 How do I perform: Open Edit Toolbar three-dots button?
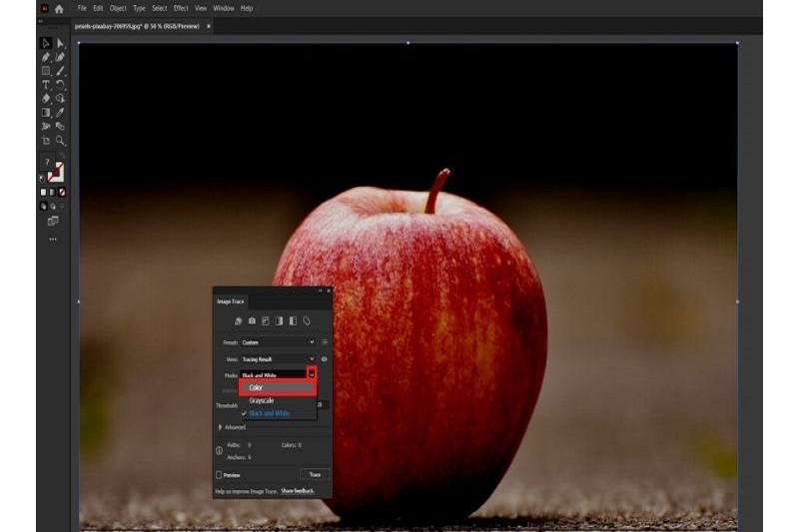point(53,239)
